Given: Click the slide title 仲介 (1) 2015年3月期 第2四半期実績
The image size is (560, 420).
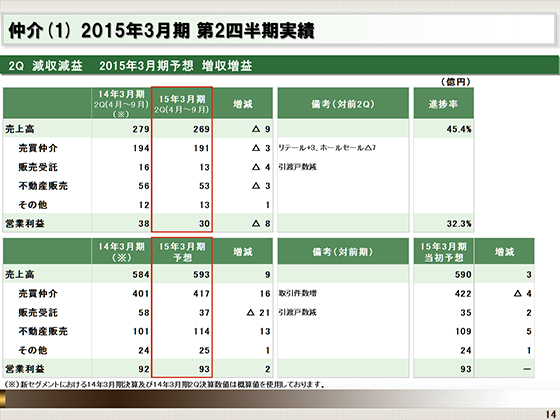Looking at the screenshot, I should [161, 31].
